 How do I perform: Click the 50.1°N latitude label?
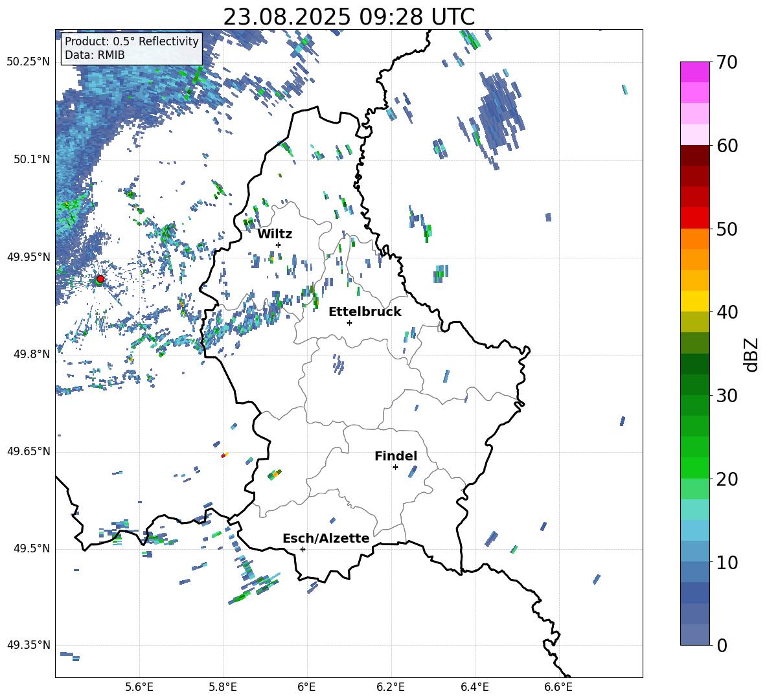(32, 160)
